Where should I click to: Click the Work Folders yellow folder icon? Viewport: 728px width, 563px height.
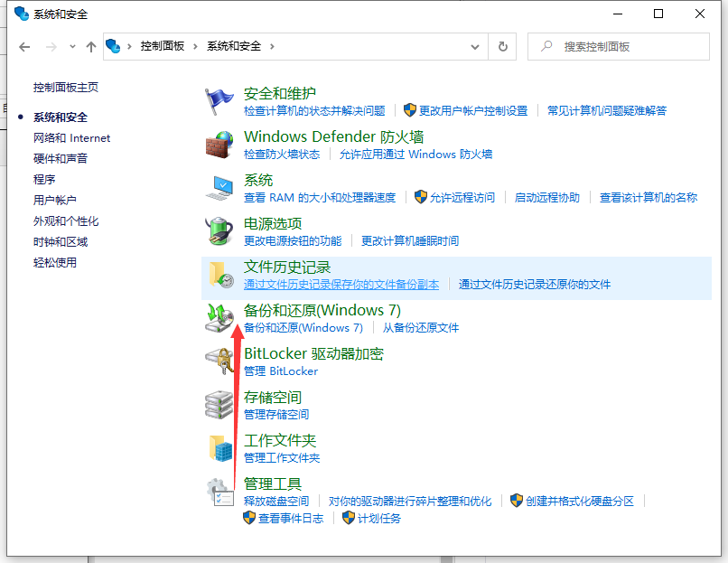pyautogui.click(x=218, y=447)
